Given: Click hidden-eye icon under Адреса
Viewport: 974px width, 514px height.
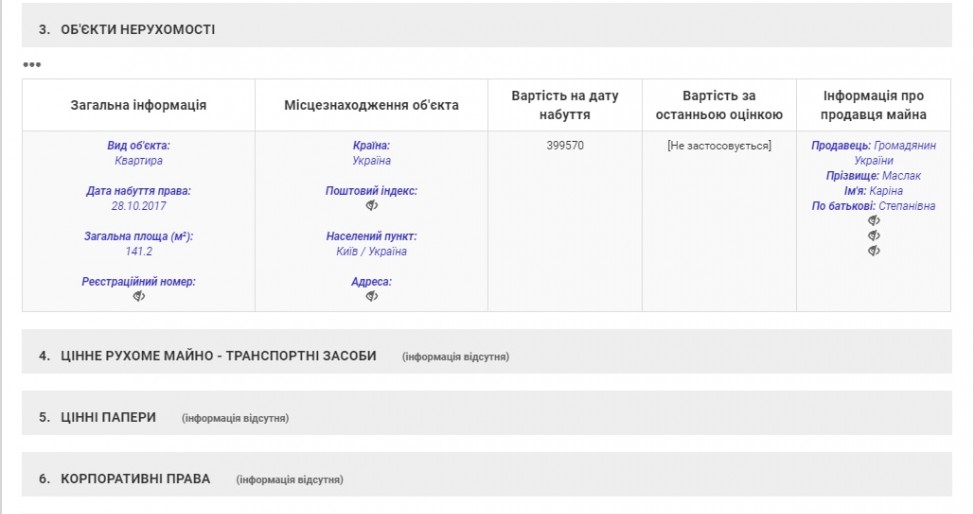Looking at the screenshot, I should point(371,296).
